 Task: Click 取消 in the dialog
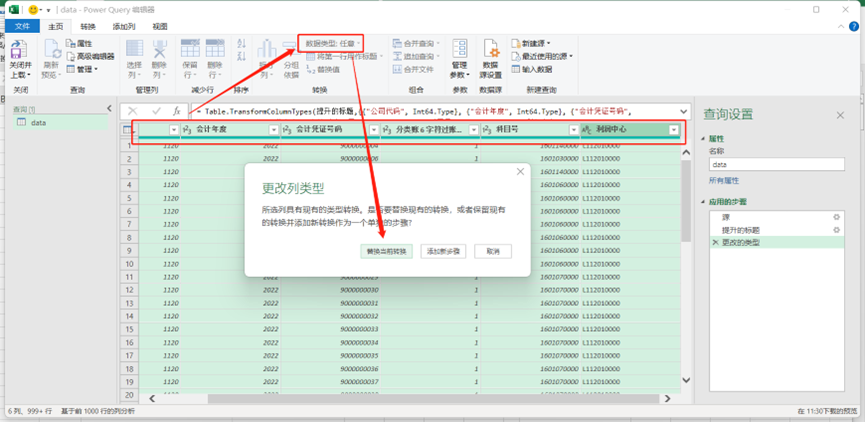click(x=493, y=251)
